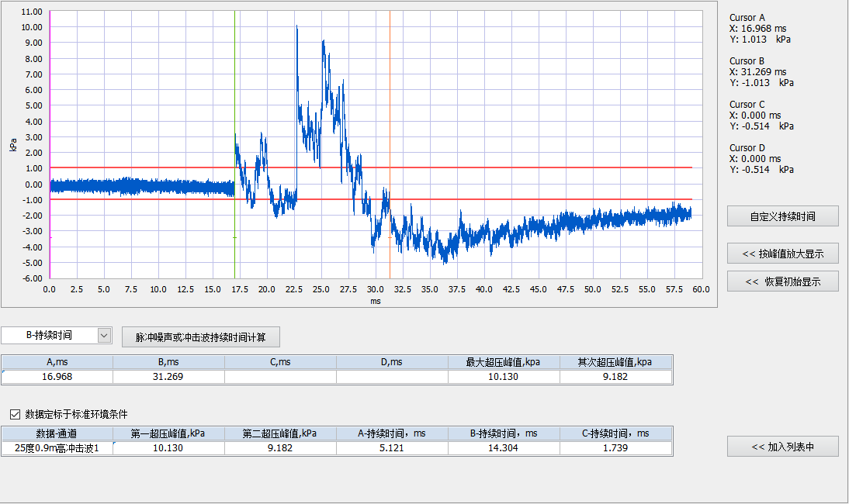Run 脉冲噪声或冲击波持续时间计算
The image size is (849, 504).
[x=200, y=337]
